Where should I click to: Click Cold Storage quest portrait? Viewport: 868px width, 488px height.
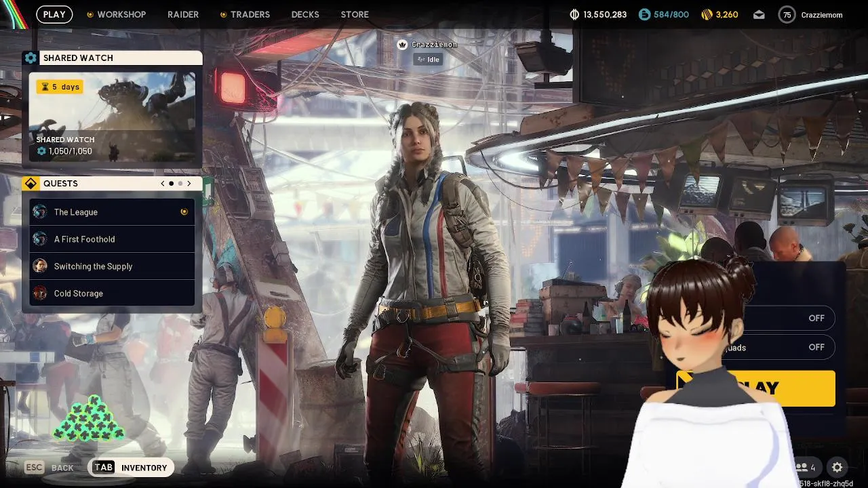40,293
